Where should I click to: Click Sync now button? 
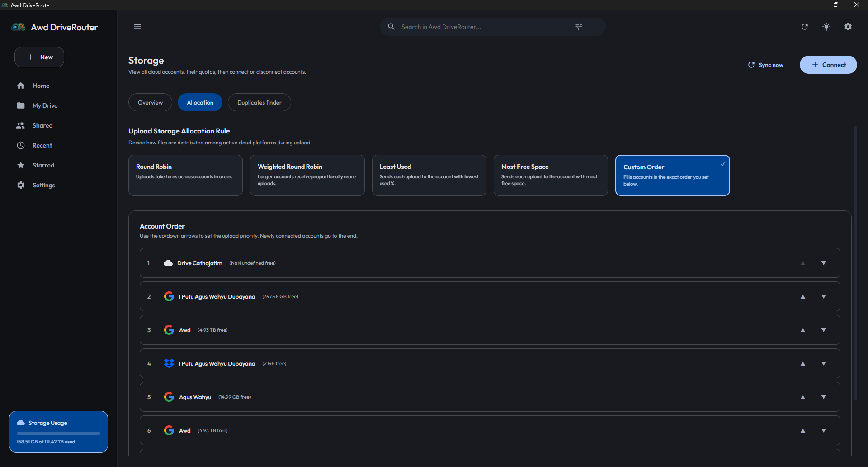[x=765, y=65]
